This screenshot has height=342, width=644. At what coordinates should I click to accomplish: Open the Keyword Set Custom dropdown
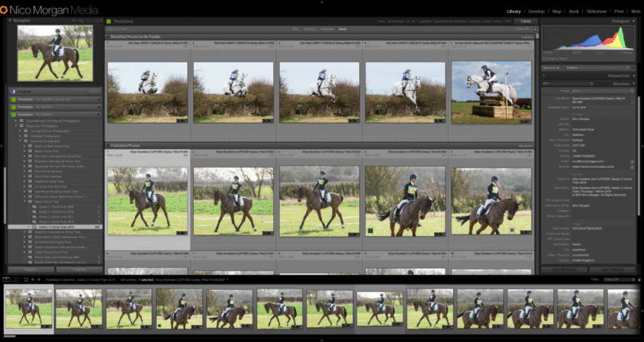tap(599, 68)
